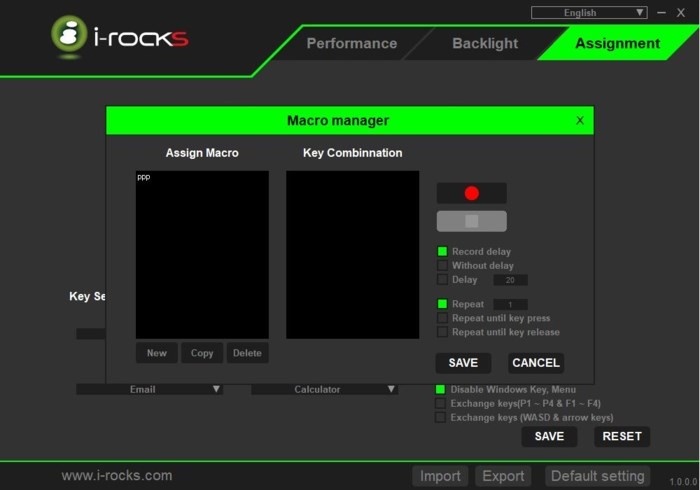Enable Repeat until key release option
The width and height of the screenshot is (700, 490).
(442, 332)
